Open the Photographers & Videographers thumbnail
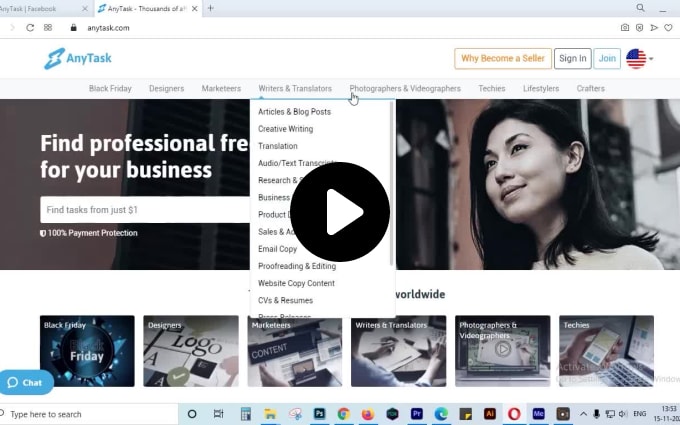 pyautogui.click(x=503, y=351)
